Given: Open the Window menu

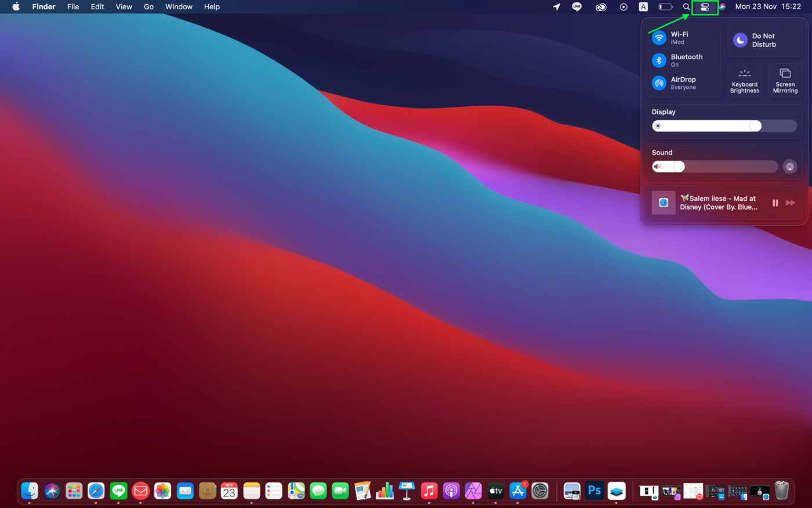Looking at the screenshot, I should [179, 6].
